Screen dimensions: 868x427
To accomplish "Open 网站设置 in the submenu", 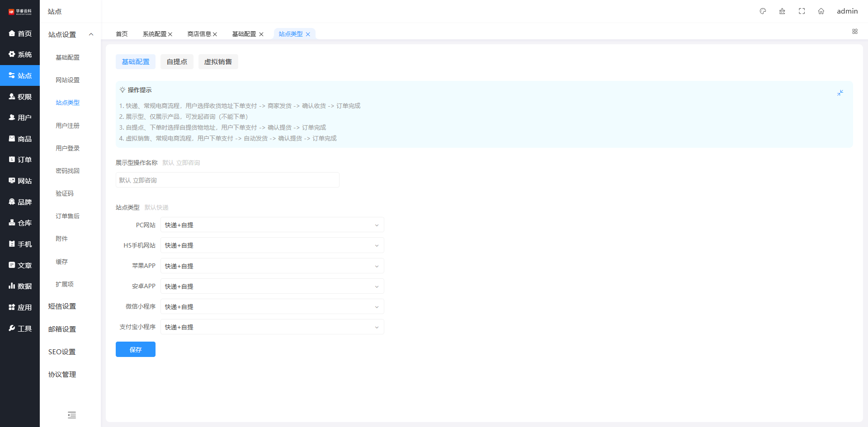I will [67, 80].
